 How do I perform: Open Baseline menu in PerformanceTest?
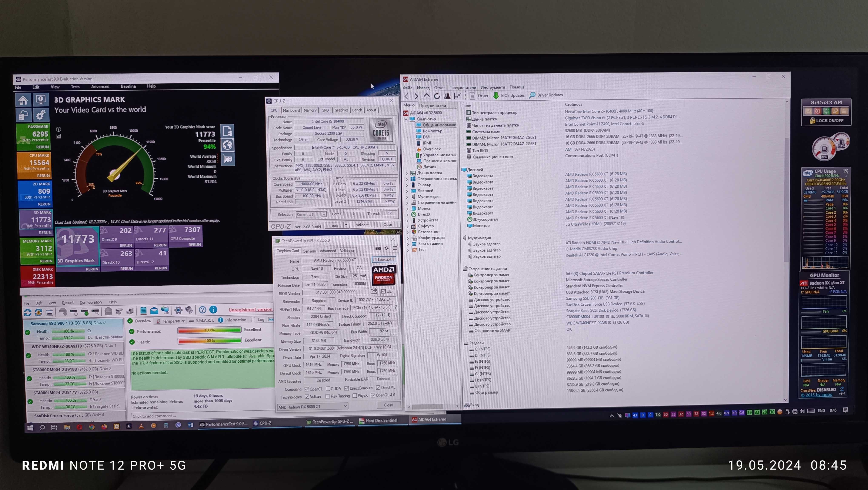click(128, 87)
